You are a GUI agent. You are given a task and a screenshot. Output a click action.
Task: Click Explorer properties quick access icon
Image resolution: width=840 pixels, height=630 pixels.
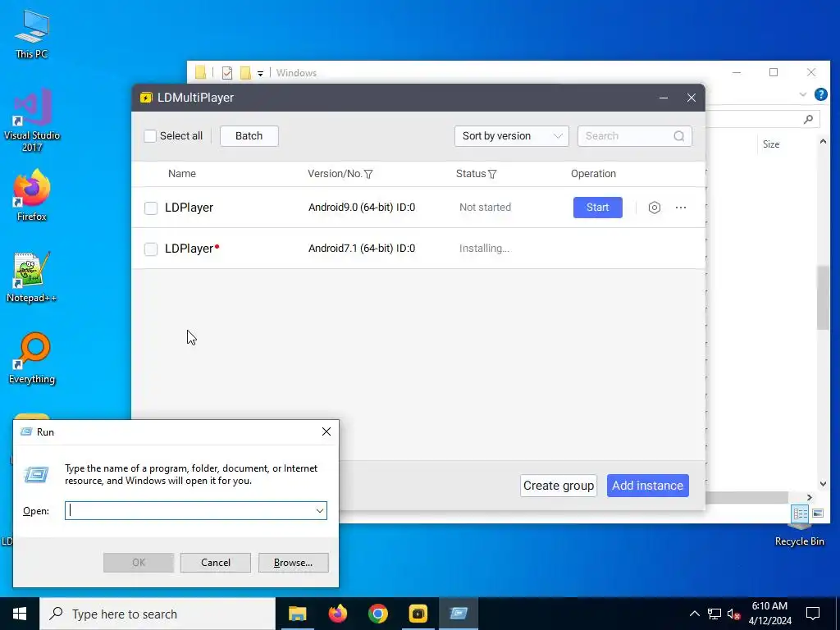click(227, 72)
